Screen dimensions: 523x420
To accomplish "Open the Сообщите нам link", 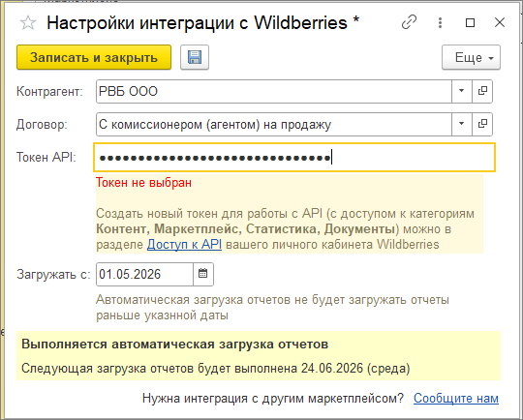I will 456,399.
